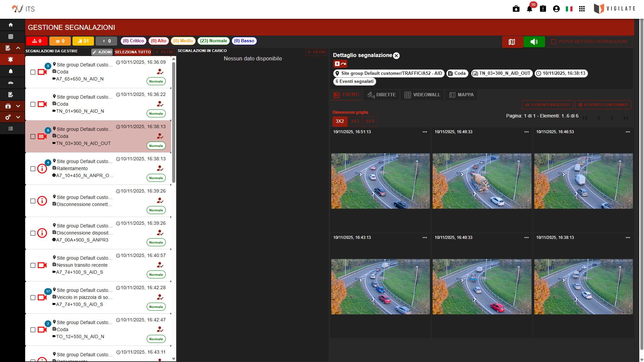Open Filtri for segnalazioni da gestire
Screen dimensions: 644x362
164,52
